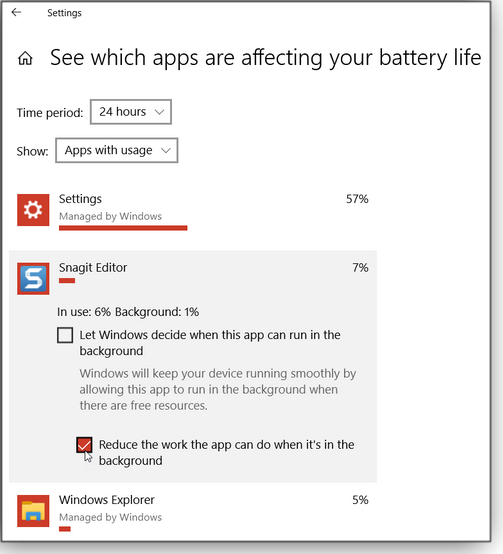Select the Snagit Editor app icon

point(33,279)
